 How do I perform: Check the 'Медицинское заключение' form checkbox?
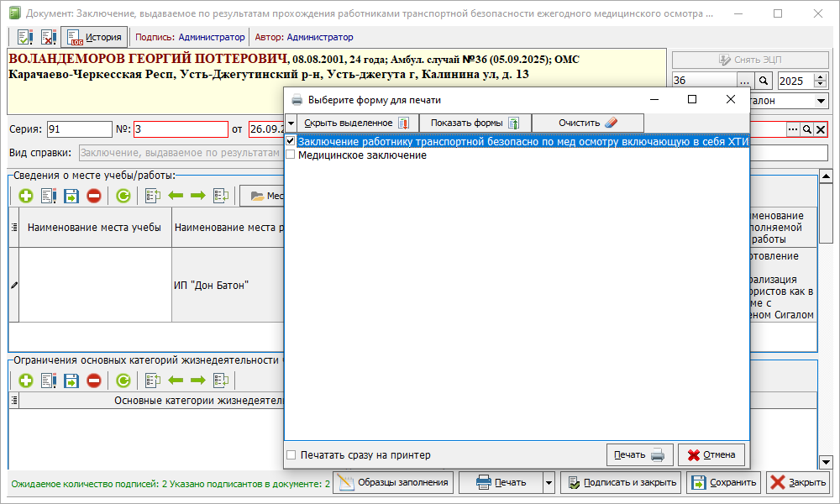point(291,155)
